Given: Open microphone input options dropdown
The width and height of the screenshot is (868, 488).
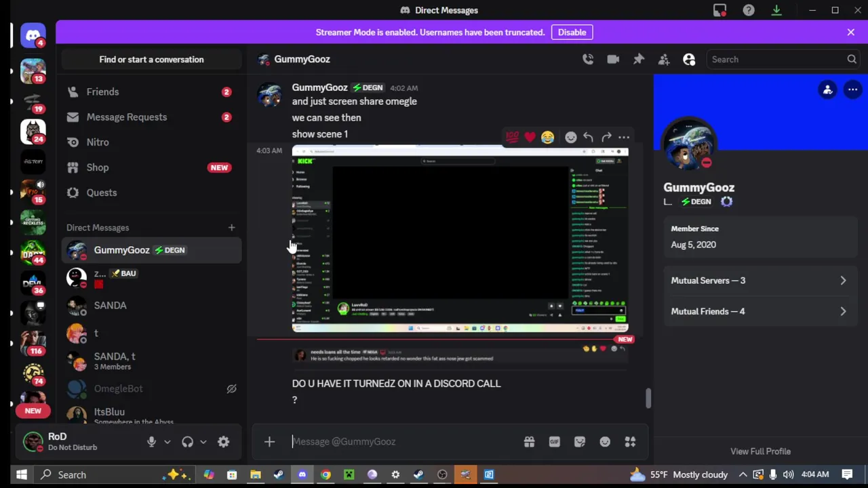Looking at the screenshot, I should 167,442.
